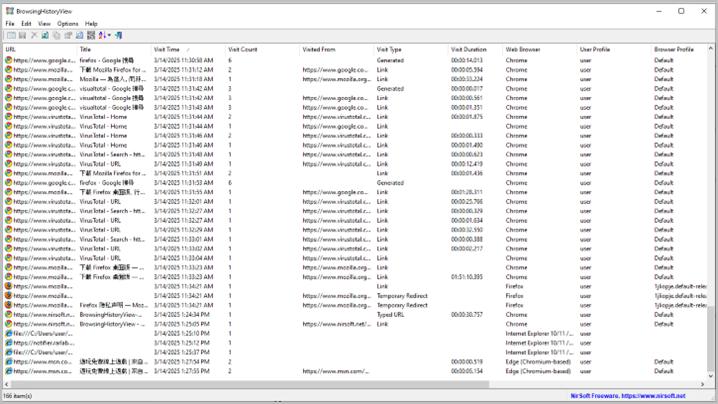Viewport: 718px width, 404px height.
Task: Click the Chrome icon of the 11:31:12 AM row
Action: pyautogui.click(x=8, y=70)
